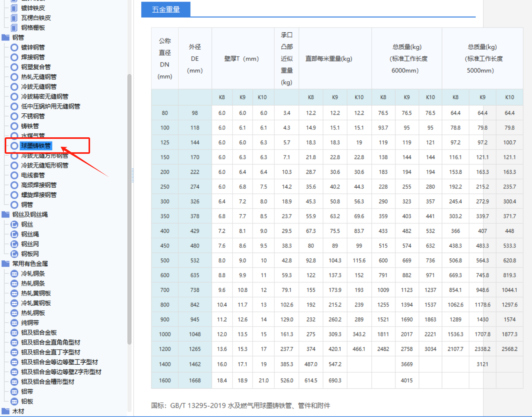Click outer diameter cell 1668
This screenshot has width=532, height=417.
[x=195, y=380]
